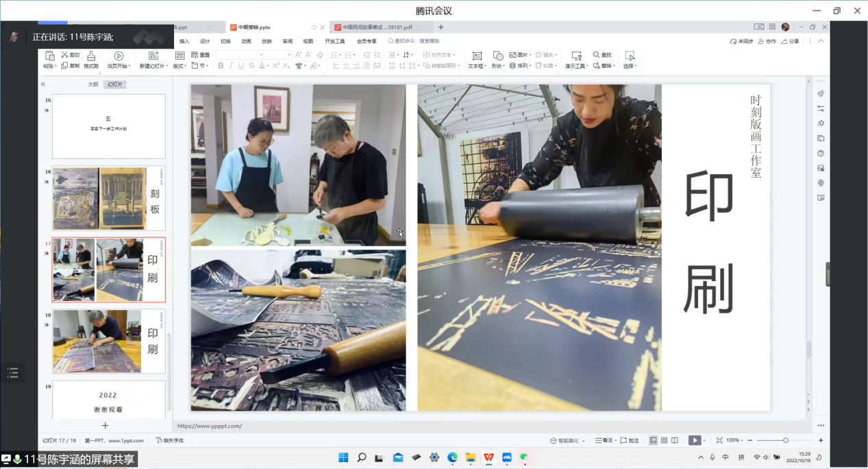Viewport: 868px width, 469px height.
Task: Click the command search box (查找命令)
Action: 414,41
